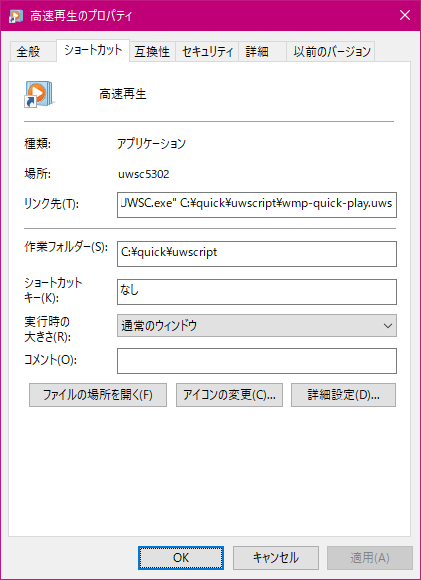Click the uwsc5302 location text
The height and width of the screenshot is (580, 421).
[144, 174]
